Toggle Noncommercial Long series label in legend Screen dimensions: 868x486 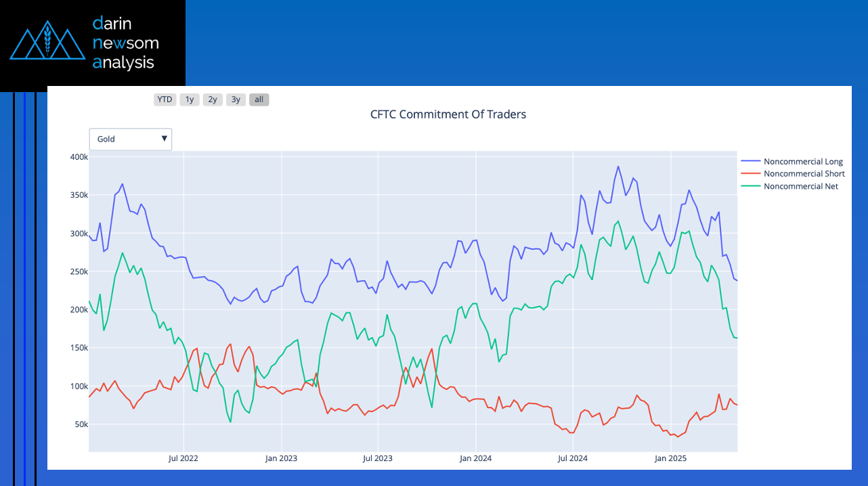click(803, 162)
